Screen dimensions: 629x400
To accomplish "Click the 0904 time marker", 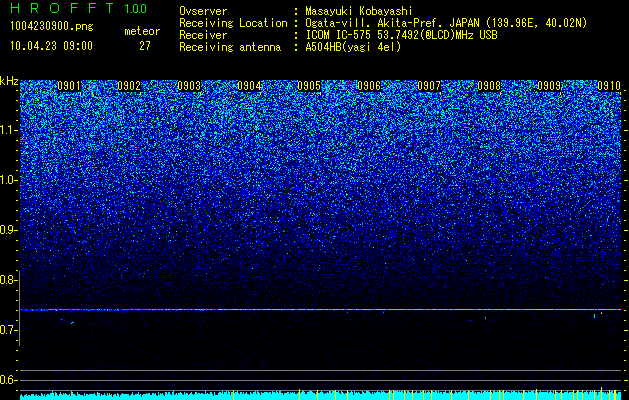I will coord(249,86).
